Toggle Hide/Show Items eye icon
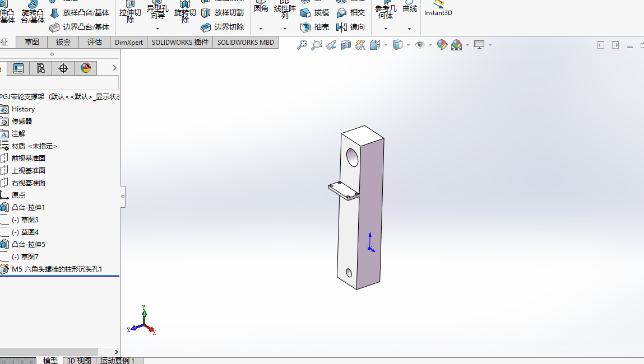 (419, 45)
